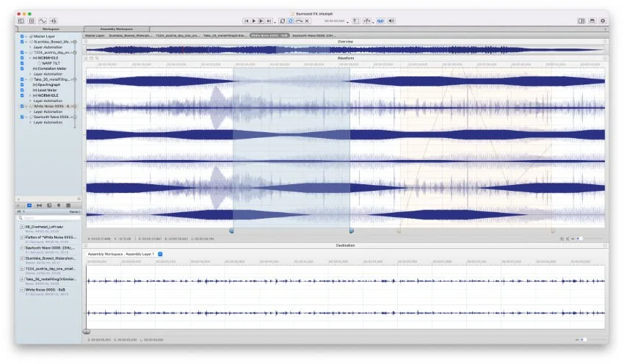The height and width of the screenshot is (364, 624).
Task: Open the Assembly Layer 1 destination dropdown
Action: pos(160,254)
